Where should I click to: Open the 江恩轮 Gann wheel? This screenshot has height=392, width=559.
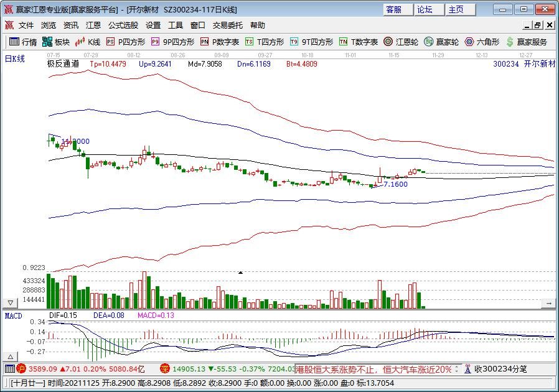[x=401, y=42]
